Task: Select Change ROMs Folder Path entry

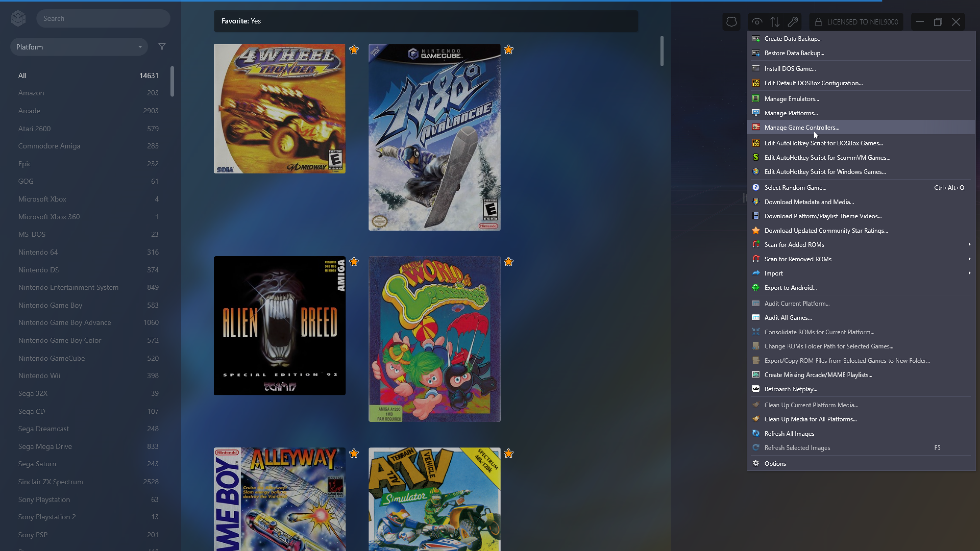Action: 861,346
